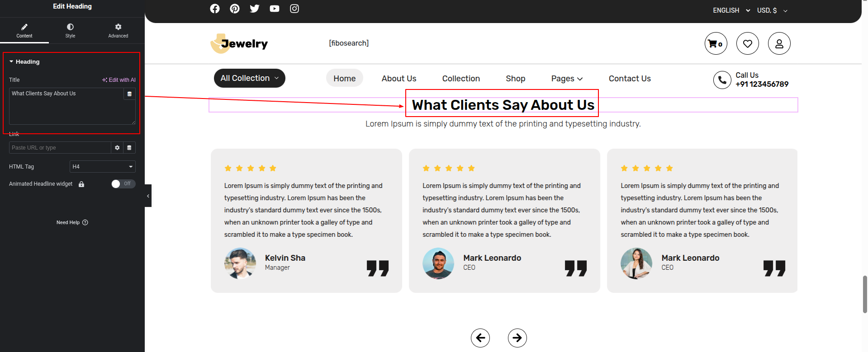This screenshot has width=868, height=352.
Task: Click dynamic tags icon in Title field
Action: click(129, 94)
